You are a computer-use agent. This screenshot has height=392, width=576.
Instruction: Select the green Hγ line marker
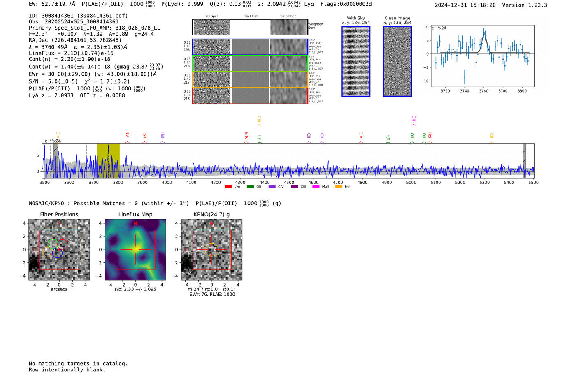260,139
